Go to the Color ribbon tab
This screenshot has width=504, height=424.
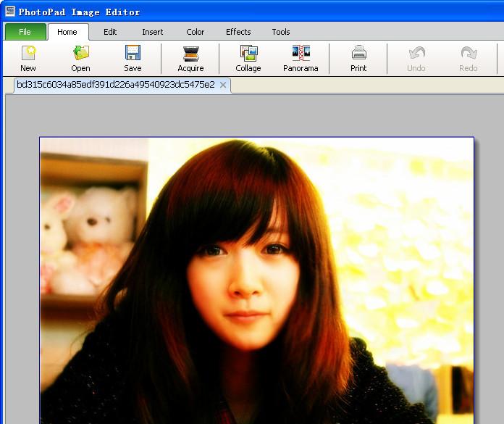pyautogui.click(x=196, y=32)
